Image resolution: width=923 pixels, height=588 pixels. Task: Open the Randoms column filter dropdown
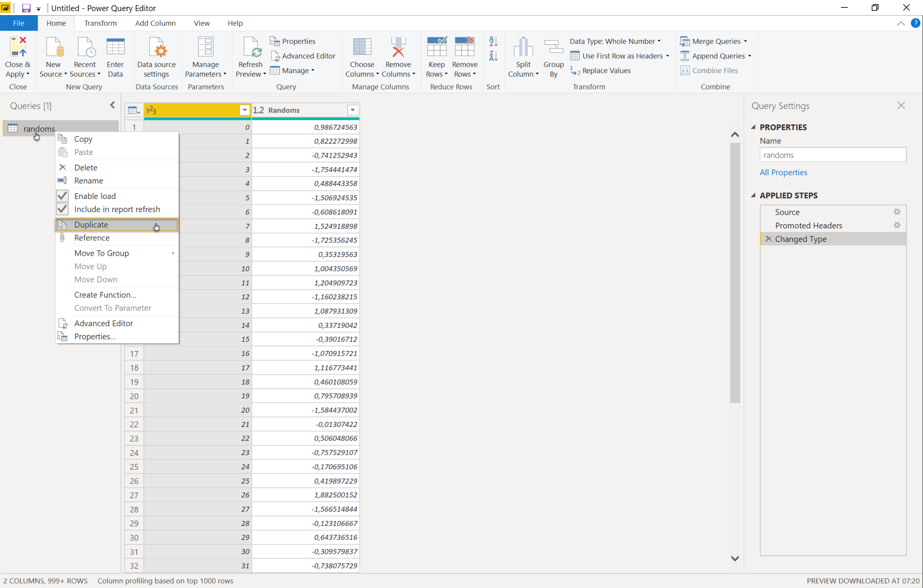pyautogui.click(x=353, y=110)
